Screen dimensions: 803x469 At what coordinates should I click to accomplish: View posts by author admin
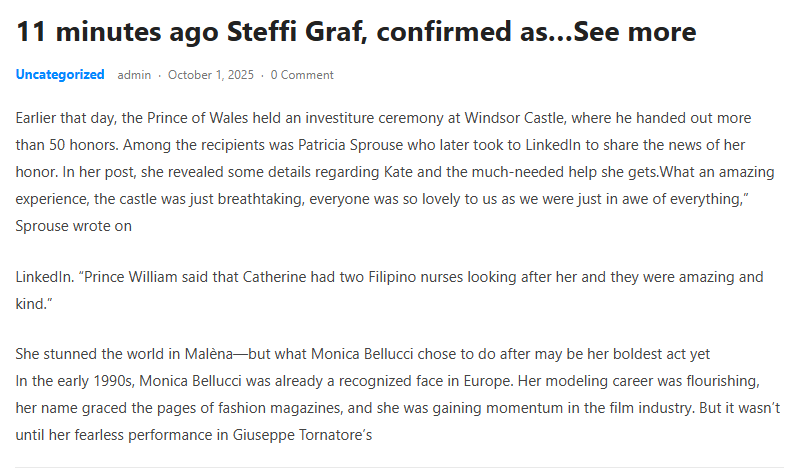coord(135,75)
